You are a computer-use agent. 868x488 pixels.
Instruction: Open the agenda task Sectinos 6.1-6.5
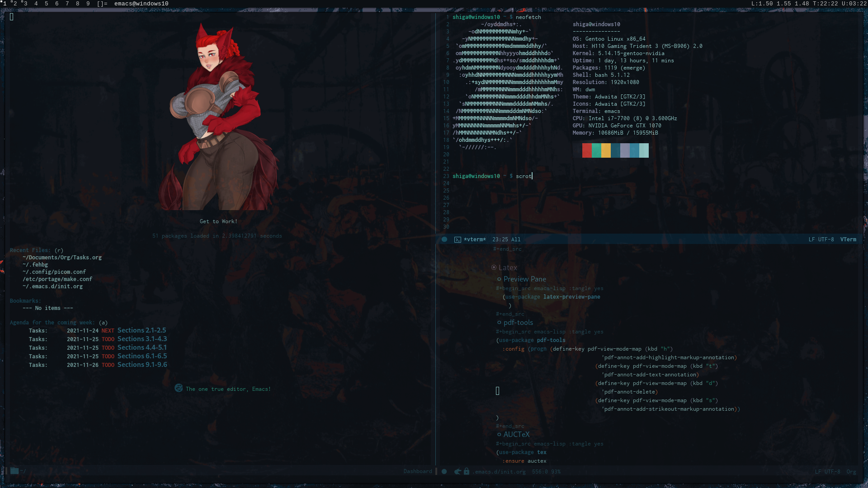[142, 356]
